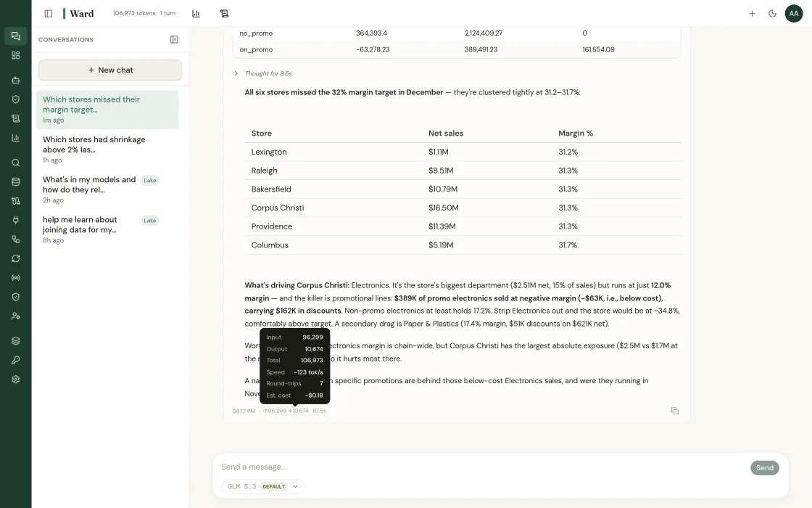
Task: Click the $16.50M net sales value
Action: pos(443,208)
